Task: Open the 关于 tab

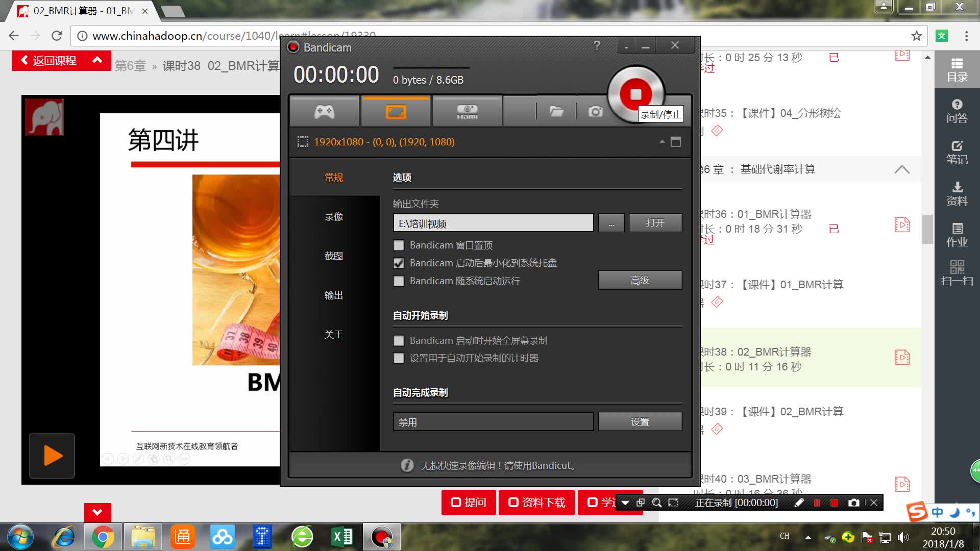Action: pyautogui.click(x=334, y=334)
